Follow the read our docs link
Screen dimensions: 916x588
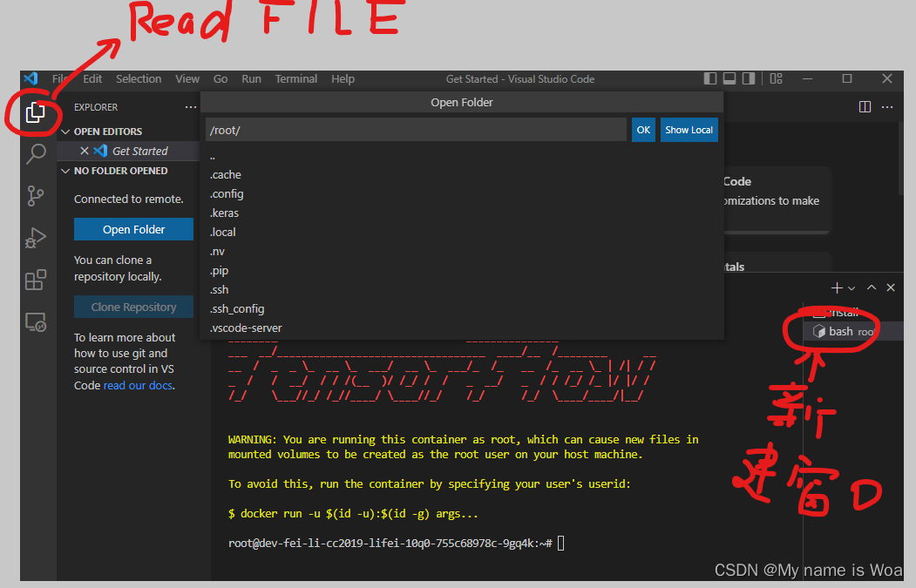point(138,385)
